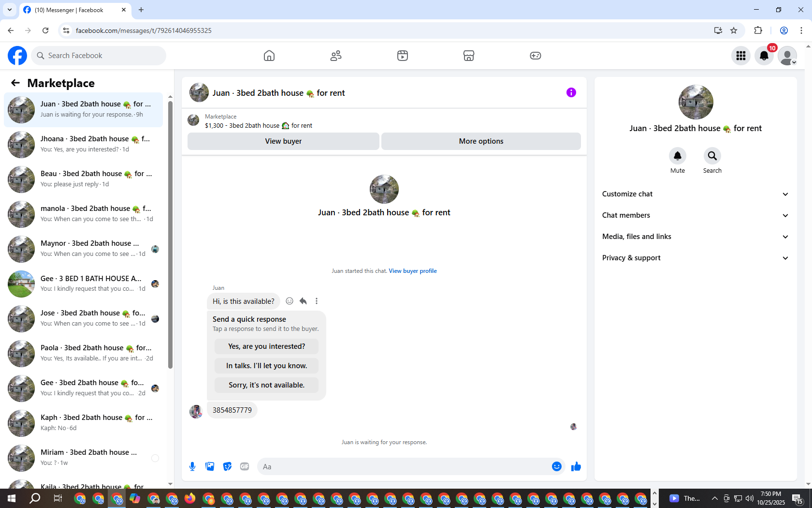Open the Miriam conversation
The height and width of the screenshot is (508, 812).
pyautogui.click(x=83, y=458)
